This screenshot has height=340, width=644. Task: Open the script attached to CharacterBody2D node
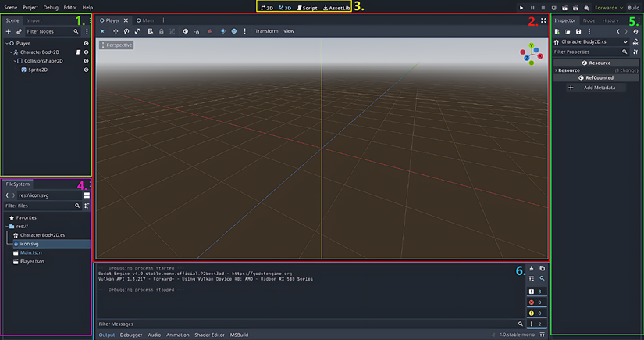point(78,52)
